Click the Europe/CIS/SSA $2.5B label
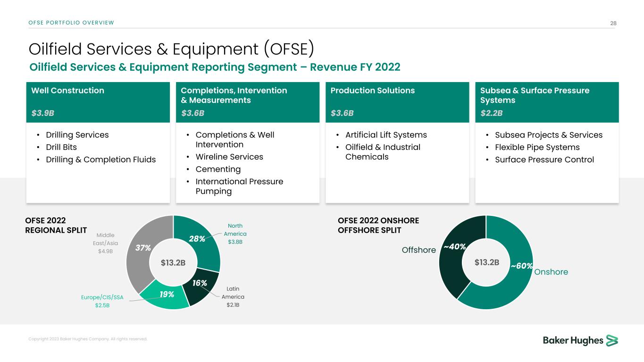Viewport: 644px width, 362px height. (102, 302)
